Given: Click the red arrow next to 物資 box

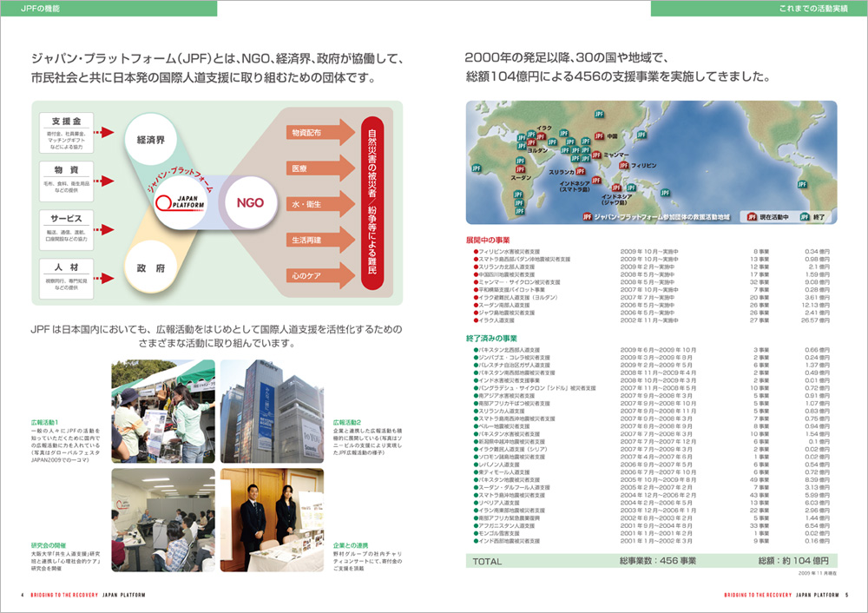Looking at the screenshot, I should (x=104, y=181).
